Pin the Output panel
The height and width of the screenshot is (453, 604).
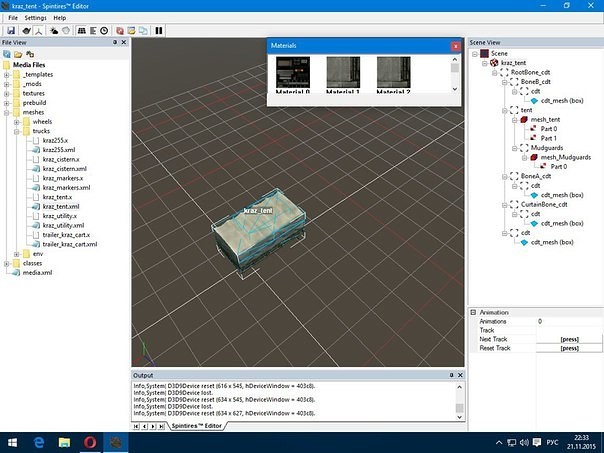451,375
